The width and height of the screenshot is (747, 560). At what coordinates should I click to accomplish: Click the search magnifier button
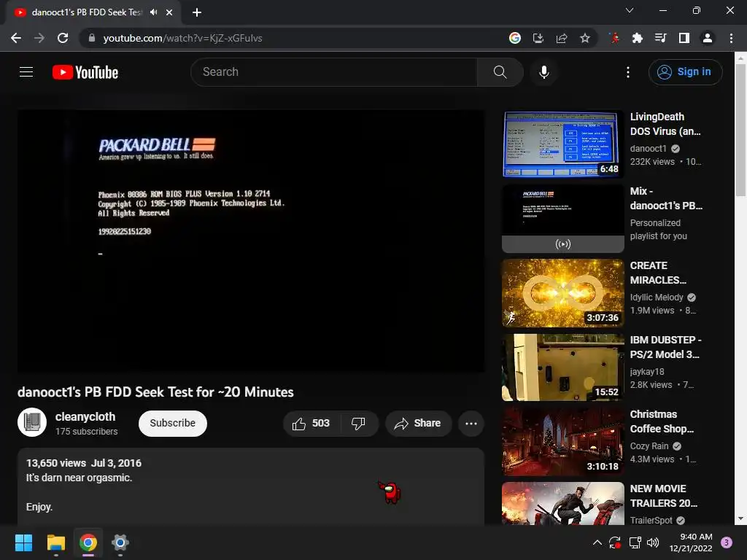click(500, 72)
